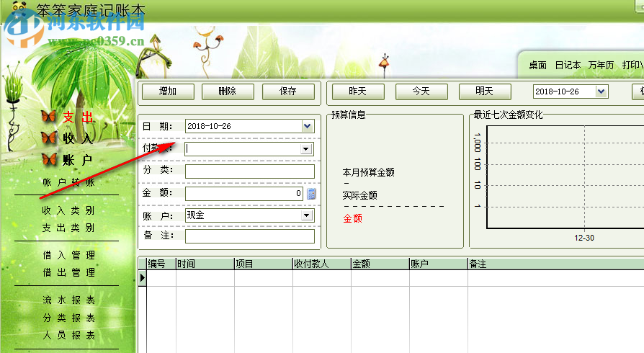
Task: Click into the 付款人 payer text field
Action: (243, 148)
